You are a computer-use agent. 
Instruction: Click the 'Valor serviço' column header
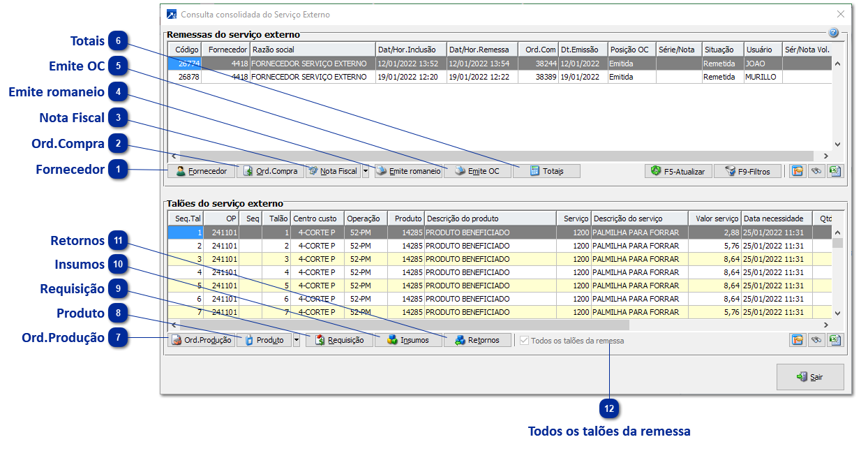pyautogui.click(x=714, y=219)
